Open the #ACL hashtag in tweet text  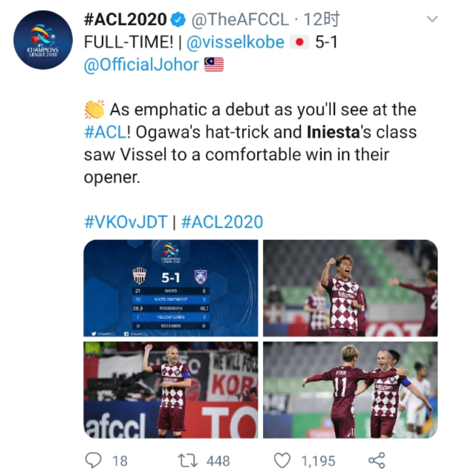coord(105,132)
